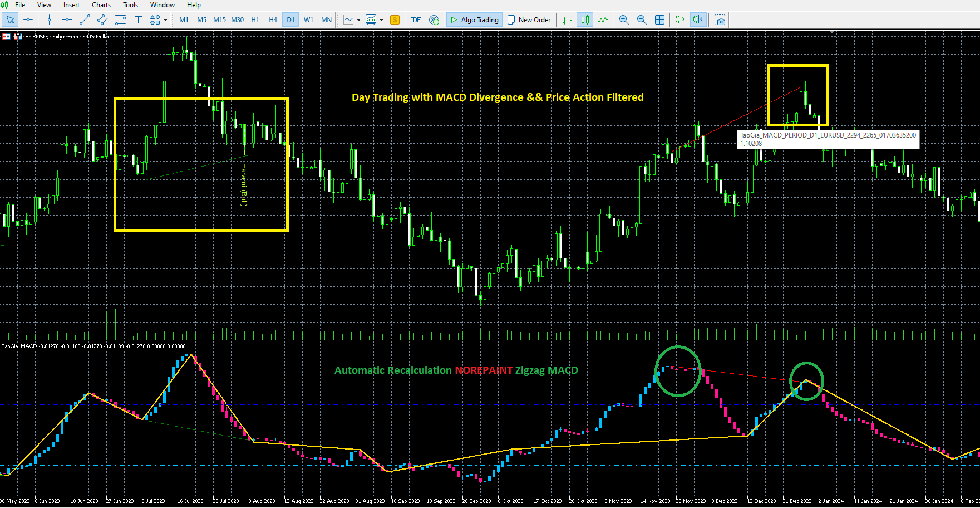Activate the crosshair tool
Screen dimensions: 980x508
pyautogui.click(x=28, y=20)
